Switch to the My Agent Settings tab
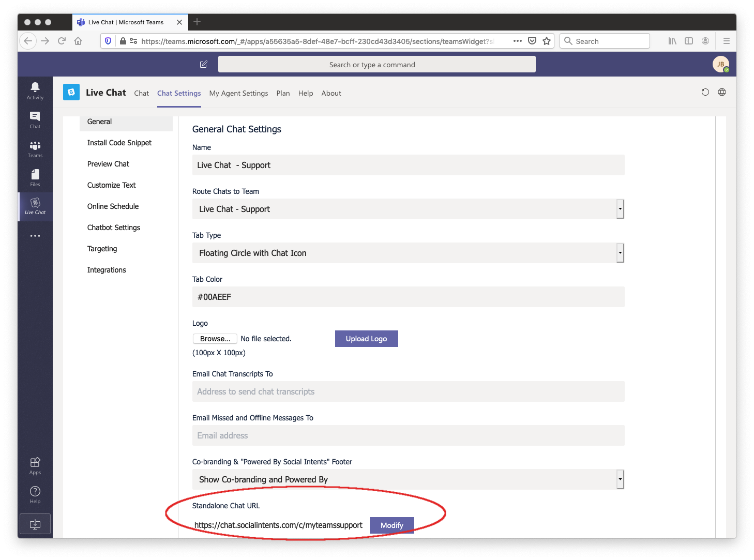This screenshot has width=754, height=560. click(x=238, y=93)
